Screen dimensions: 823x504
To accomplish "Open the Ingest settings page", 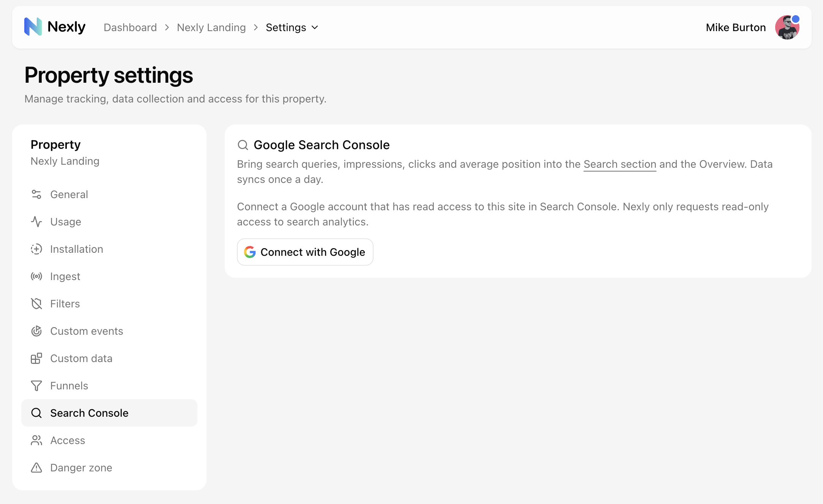I will [x=109, y=276].
